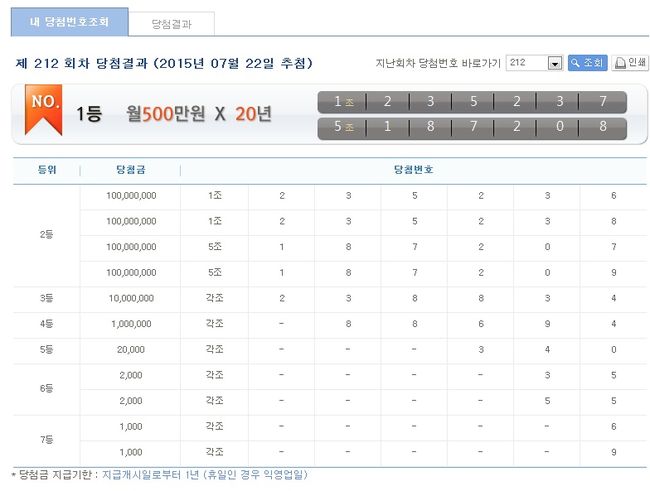650x491 pixels.
Task: Click the 20,000 prize amount cell
Action: tap(131, 350)
